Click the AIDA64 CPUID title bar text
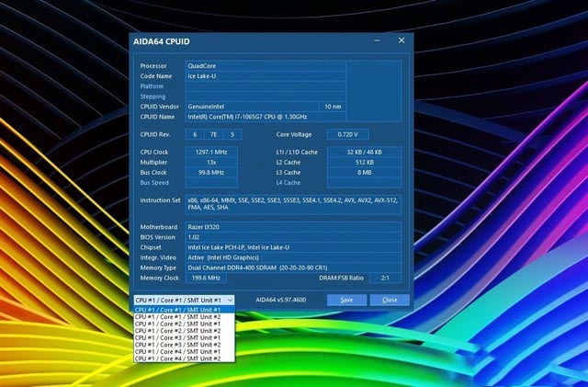Viewport: 588px width, 387px height. coord(162,41)
